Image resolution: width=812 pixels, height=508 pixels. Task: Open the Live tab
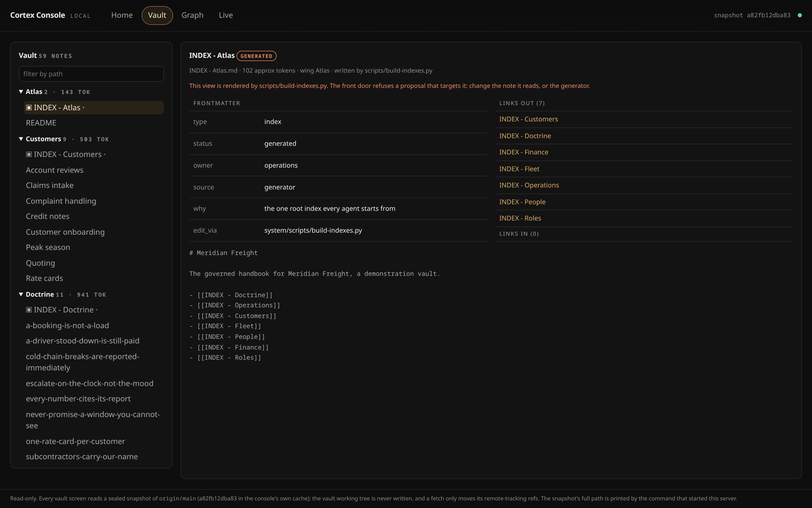pyautogui.click(x=226, y=15)
